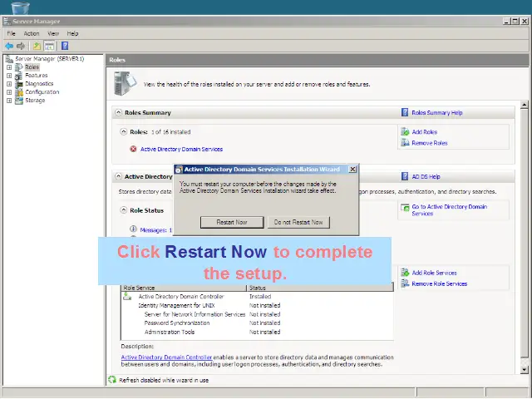The height and width of the screenshot is (399, 532).
Task: Select Server Manager (SERVER1) root item
Action: tap(50, 59)
